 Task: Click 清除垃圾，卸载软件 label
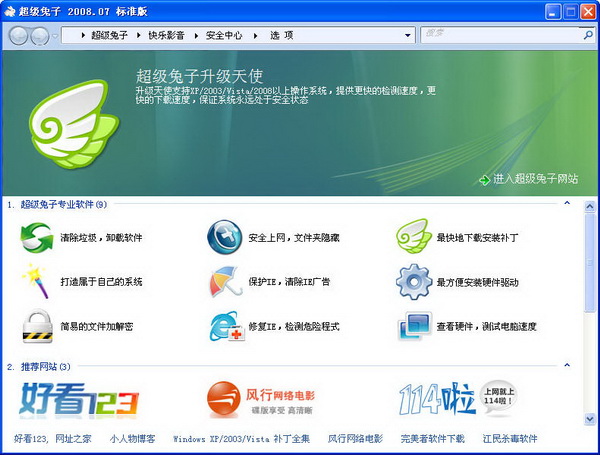pos(101,238)
